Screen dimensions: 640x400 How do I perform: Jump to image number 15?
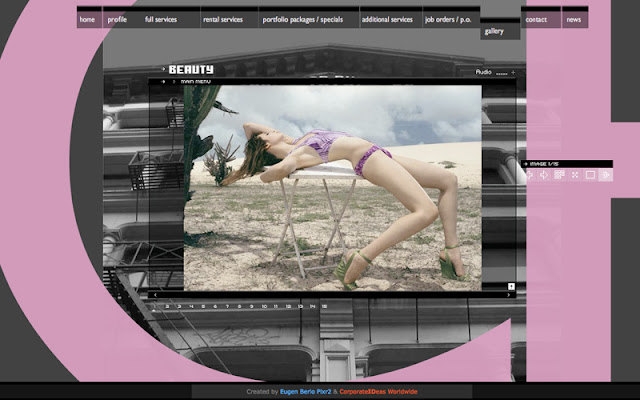[x=324, y=306]
